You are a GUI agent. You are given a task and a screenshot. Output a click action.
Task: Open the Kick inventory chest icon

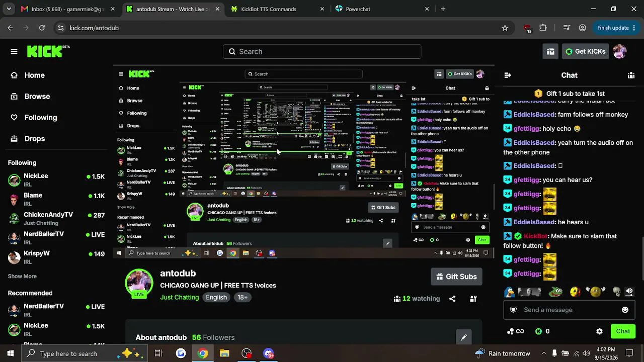(550, 51)
